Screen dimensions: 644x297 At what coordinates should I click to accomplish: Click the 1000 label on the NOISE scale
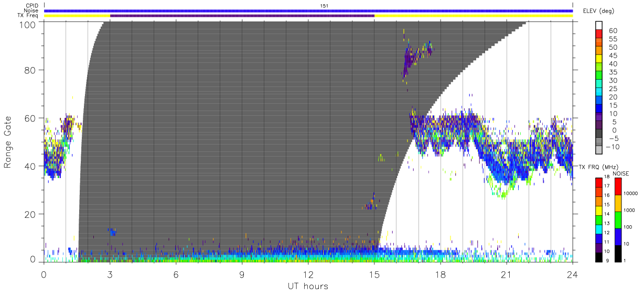[x=630, y=210]
